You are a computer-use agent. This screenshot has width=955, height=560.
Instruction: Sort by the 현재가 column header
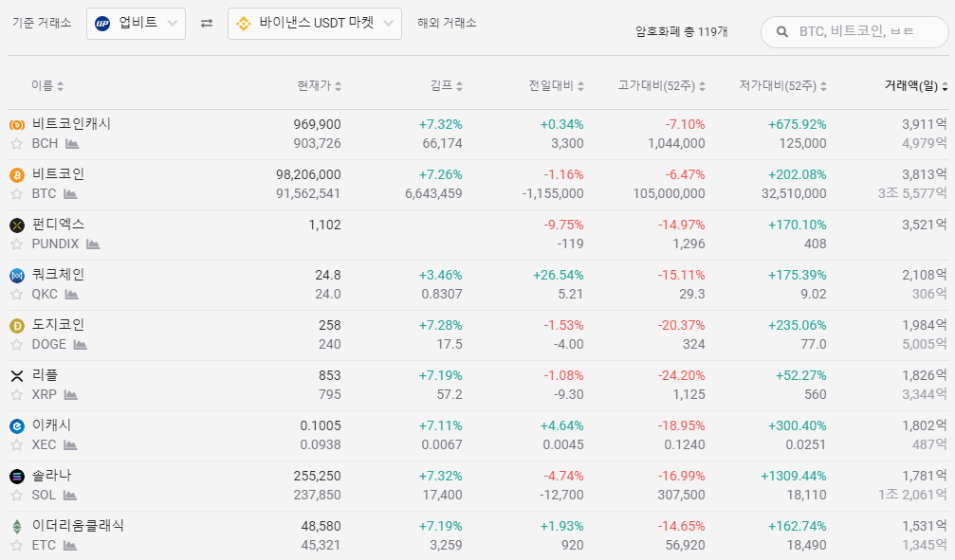point(319,86)
